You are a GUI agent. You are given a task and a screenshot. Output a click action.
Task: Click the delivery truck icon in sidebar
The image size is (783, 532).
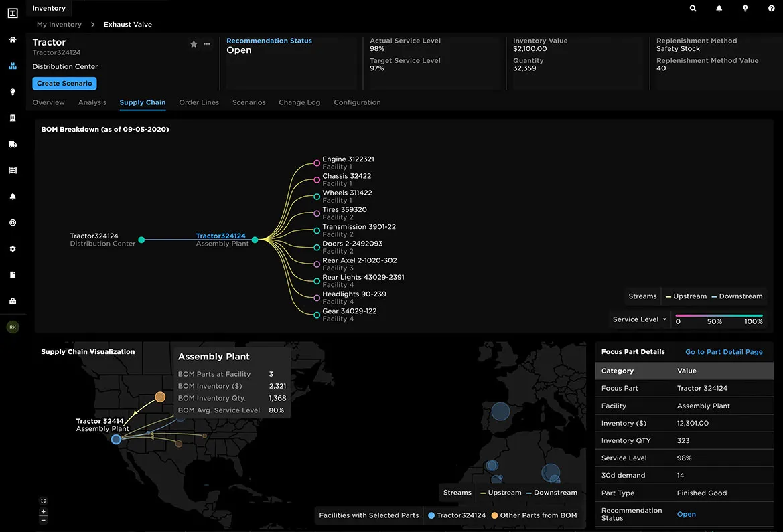pyautogui.click(x=13, y=145)
